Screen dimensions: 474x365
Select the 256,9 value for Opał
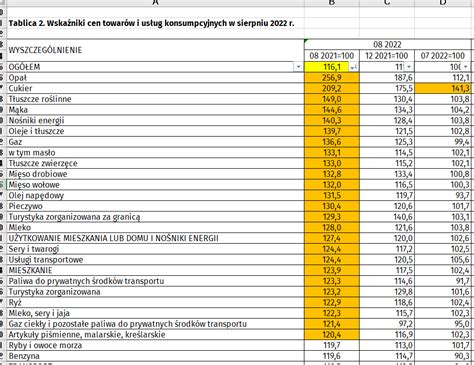click(332, 78)
